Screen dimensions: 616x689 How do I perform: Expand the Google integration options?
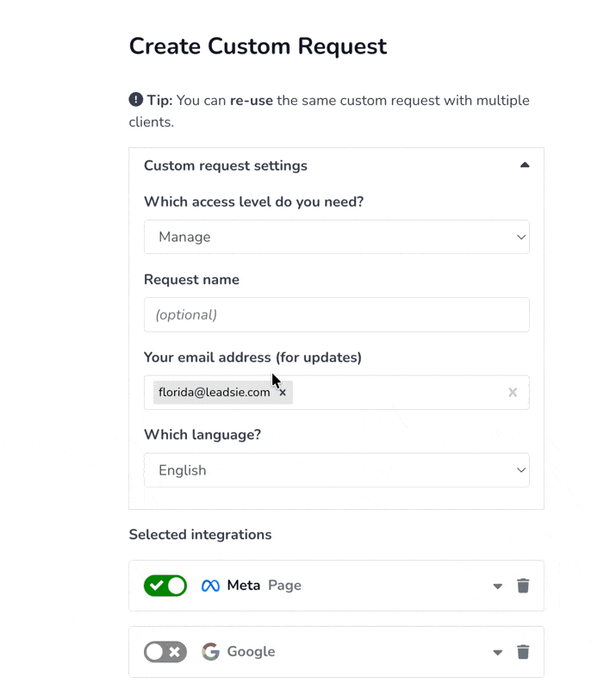point(497,653)
